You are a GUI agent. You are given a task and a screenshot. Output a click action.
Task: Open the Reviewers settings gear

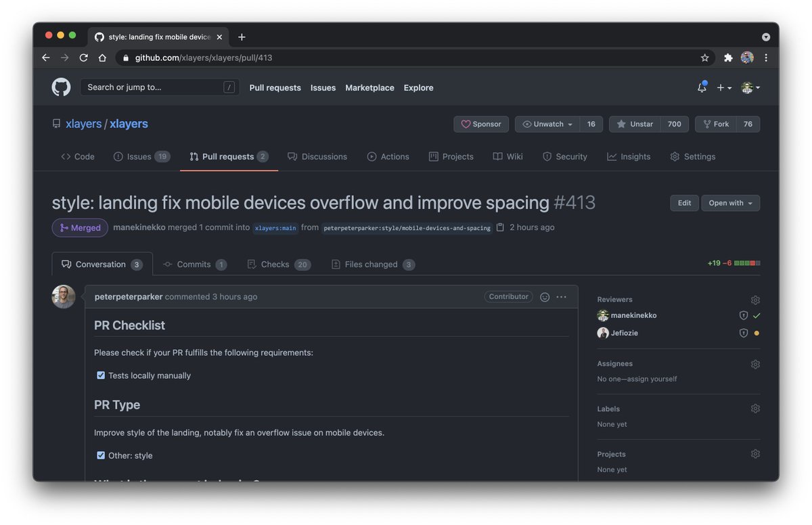point(755,300)
